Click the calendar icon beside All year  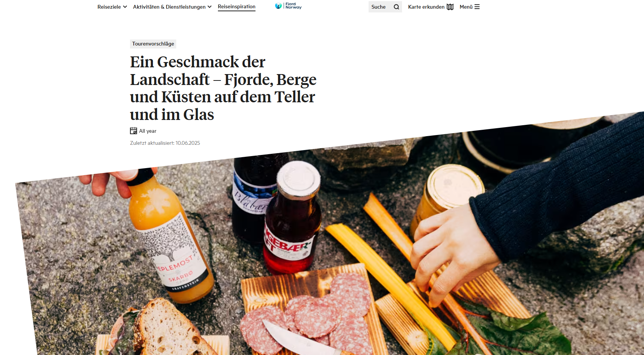(x=133, y=131)
